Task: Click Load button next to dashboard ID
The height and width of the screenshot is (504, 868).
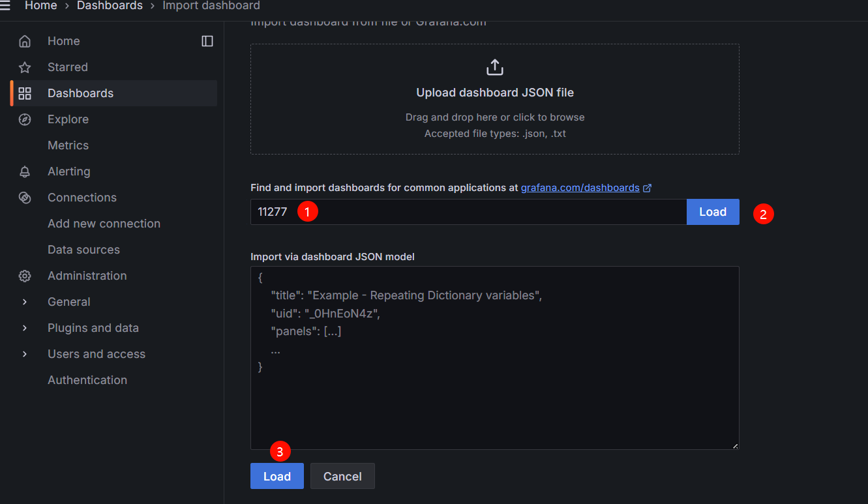Action: click(x=712, y=212)
